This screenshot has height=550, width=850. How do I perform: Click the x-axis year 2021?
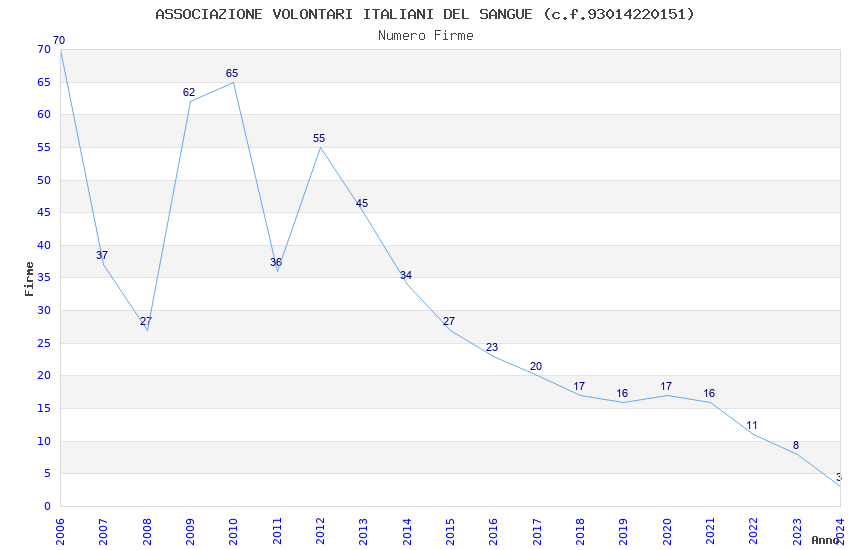[x=710, y=531]
